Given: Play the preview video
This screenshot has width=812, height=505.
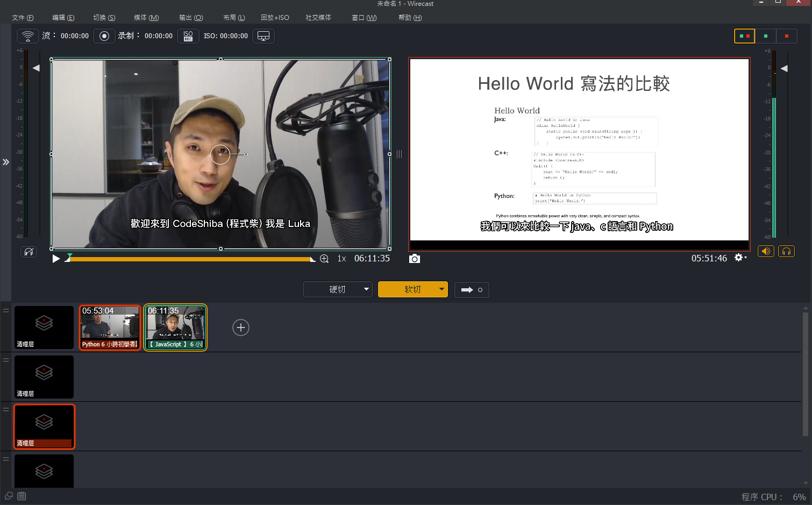Looking at the screenshot, I should (x=56, y=259).
